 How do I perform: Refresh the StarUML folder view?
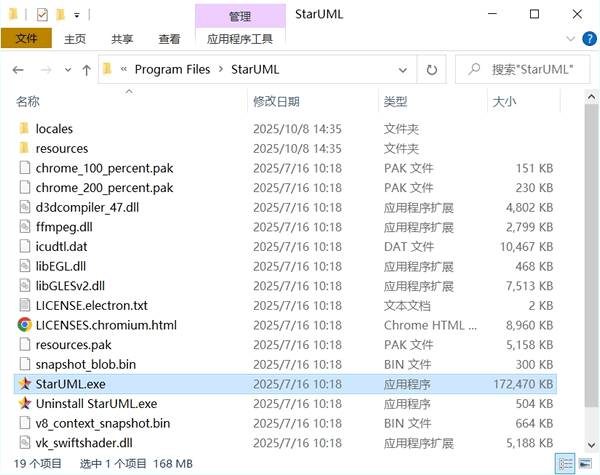coord(432,70)
